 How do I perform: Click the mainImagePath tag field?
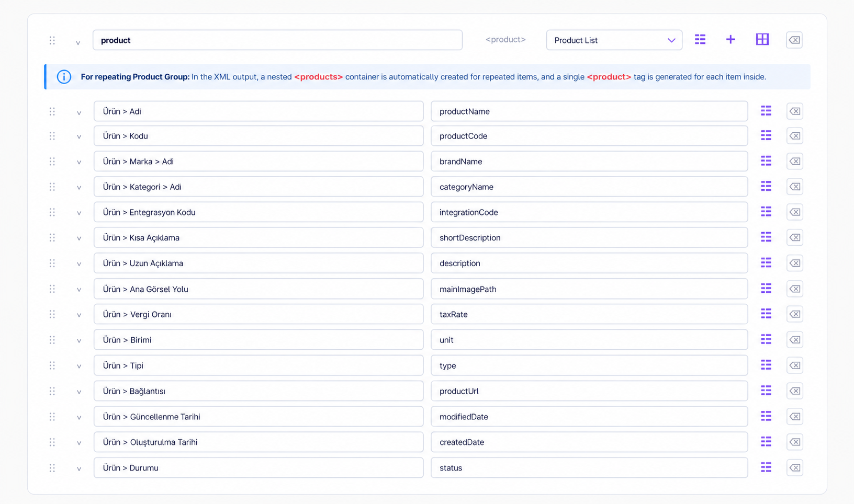(x=589, y=289)
